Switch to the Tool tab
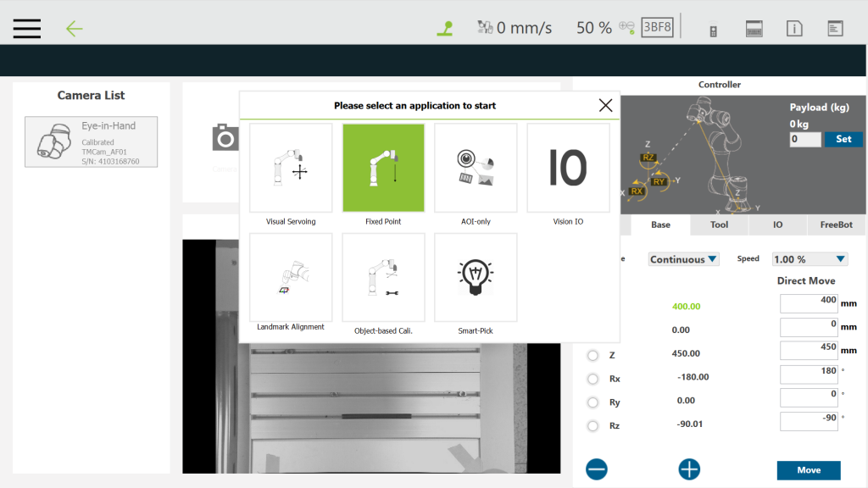Screen dimensions: 868x488 coord(719,225)
